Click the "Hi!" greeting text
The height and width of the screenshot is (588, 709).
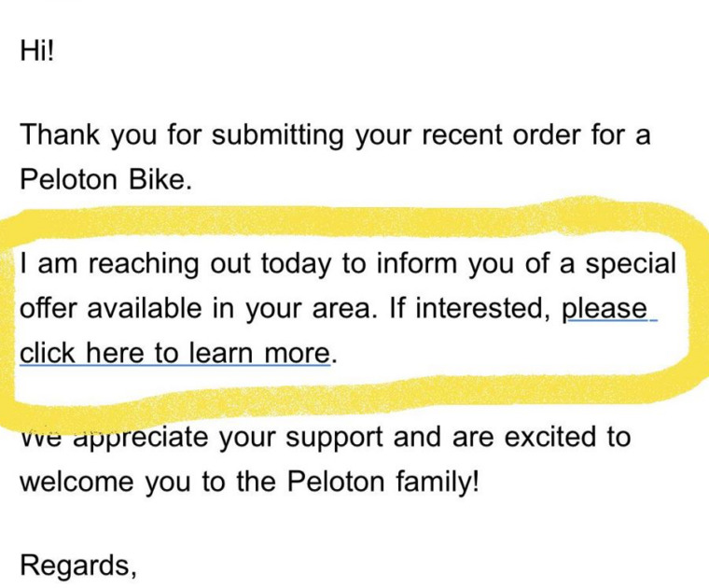37,52
